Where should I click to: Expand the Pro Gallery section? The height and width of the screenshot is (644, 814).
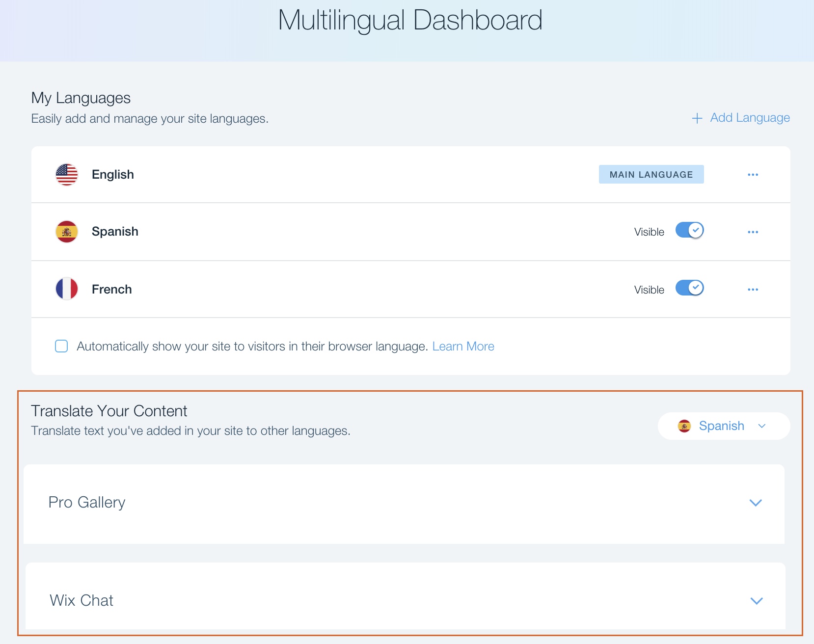[756, 503]
